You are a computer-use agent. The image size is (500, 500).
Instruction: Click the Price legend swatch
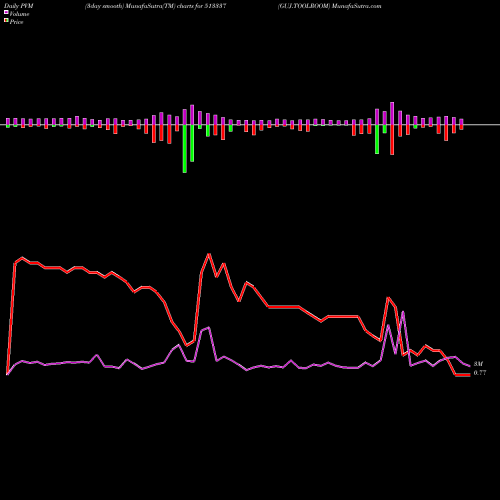[6, 21]
